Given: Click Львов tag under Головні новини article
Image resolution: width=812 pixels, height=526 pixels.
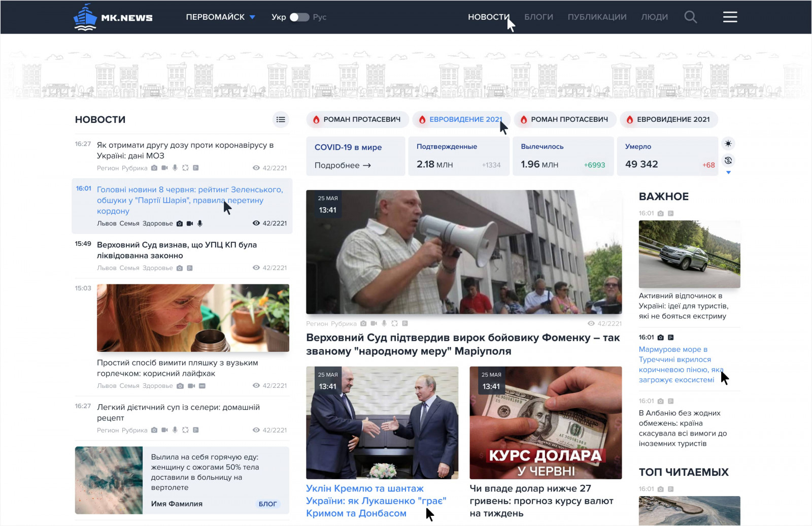Looking at the screenshot, I should click(x=107, y=223).
